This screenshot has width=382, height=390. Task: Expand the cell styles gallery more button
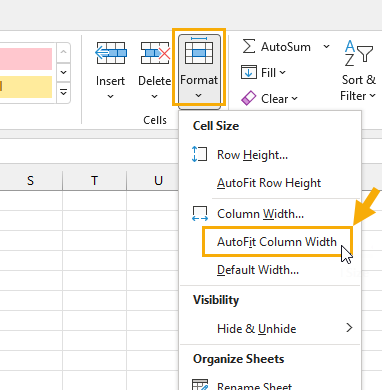(x=63, y=92)
